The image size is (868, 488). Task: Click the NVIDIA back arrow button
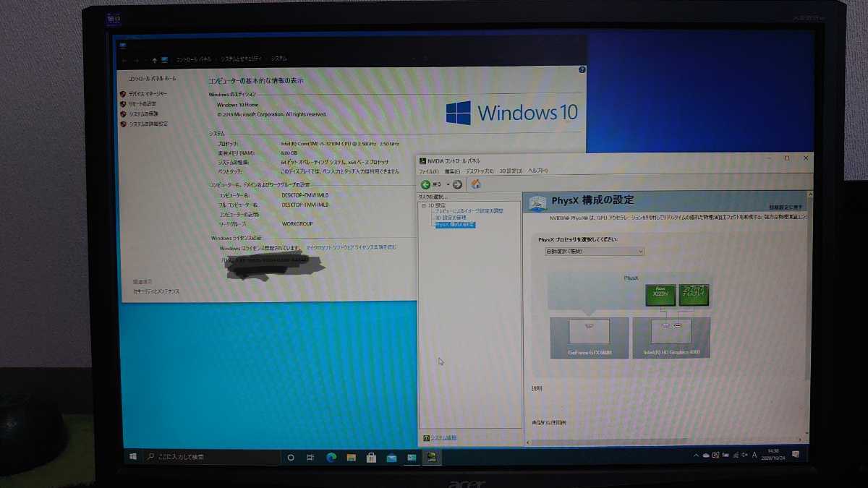click(x=426, y=184)
